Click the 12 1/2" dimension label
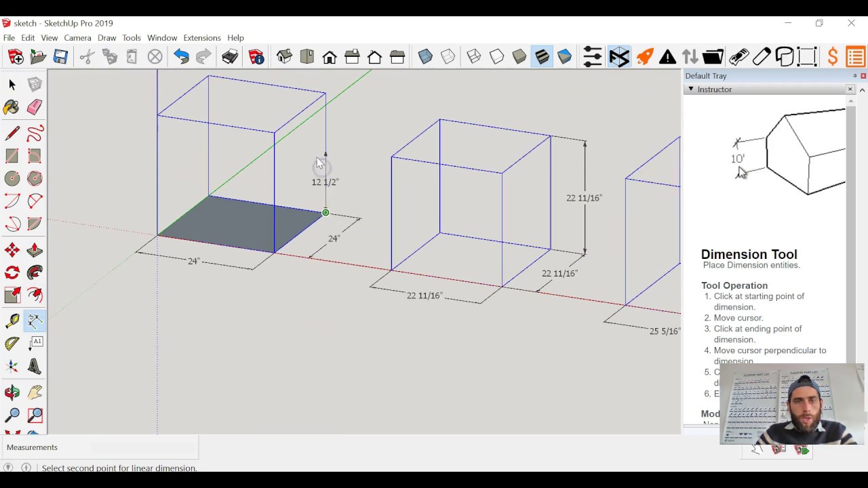Screen dimensions: 868x488 pyautogui.click(x=325, y=182)
